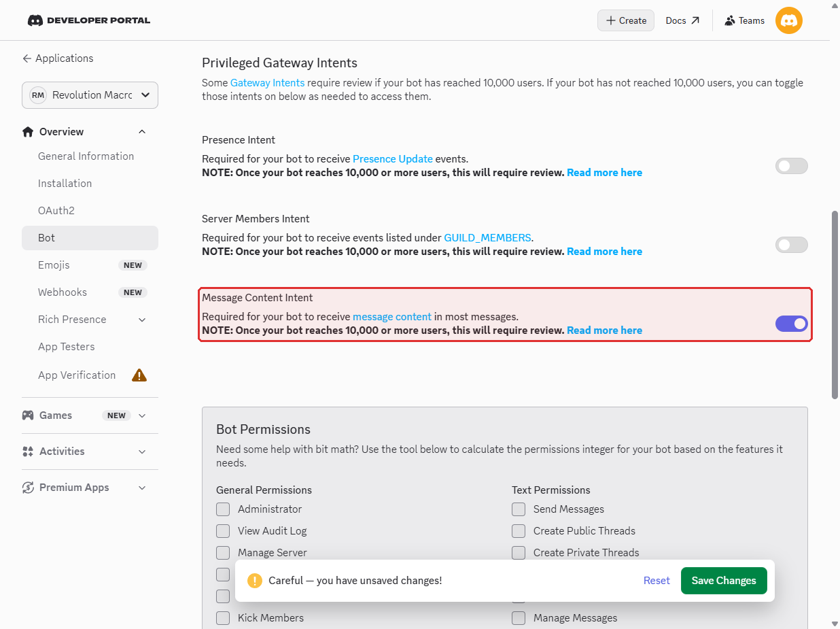Expand the Games section chevron
Viewport: 840px width, 629px height.
pos(142,415)
